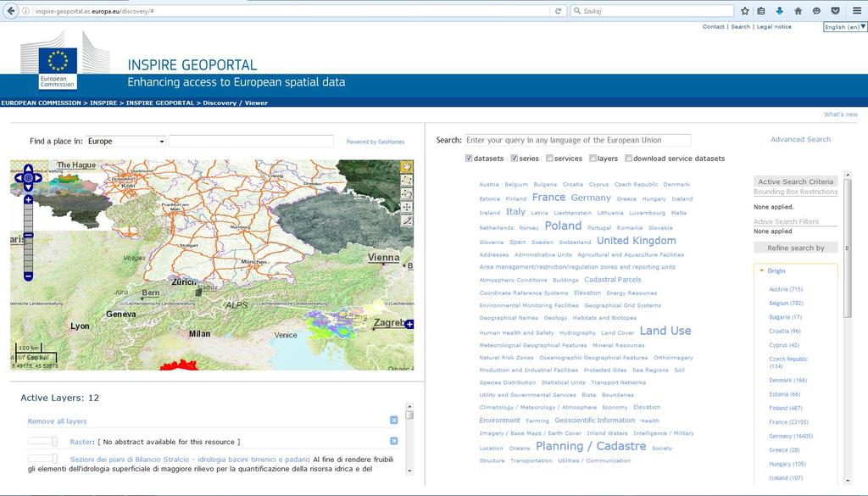Enable the services checkbox
868x496 pixels.
549,159
